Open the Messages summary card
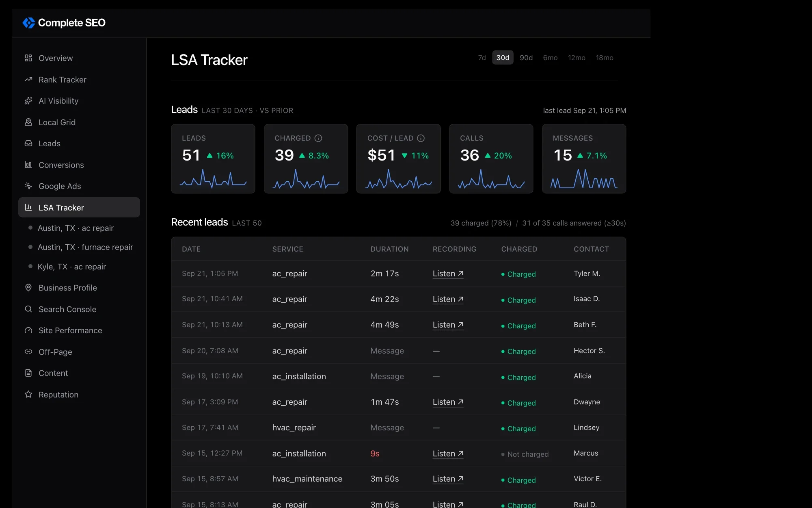 pyautogui.click(x=584, y=158)
